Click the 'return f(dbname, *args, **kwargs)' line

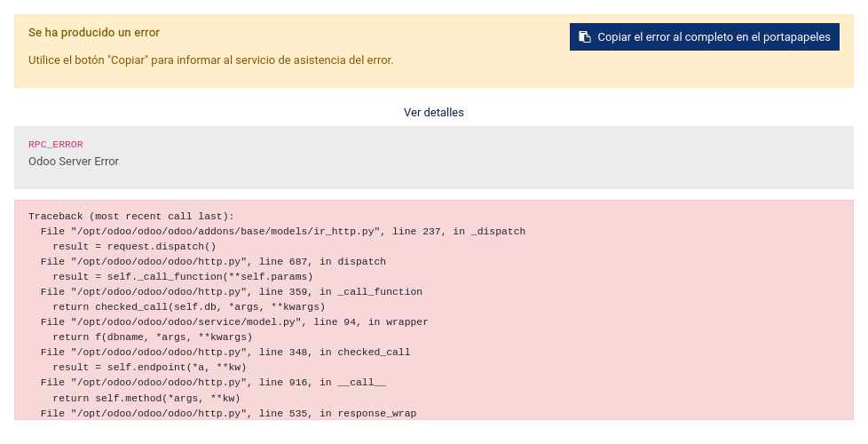pyautogui.click(x=153, y=337)
